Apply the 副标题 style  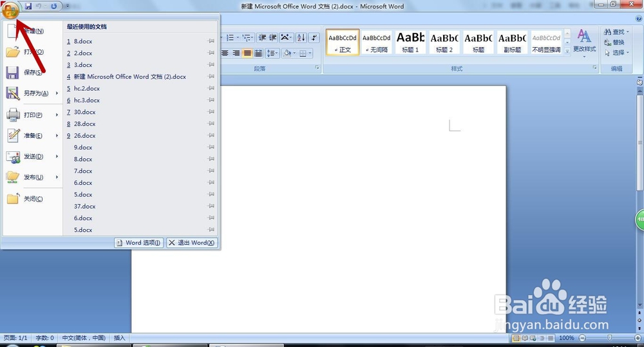512,42
